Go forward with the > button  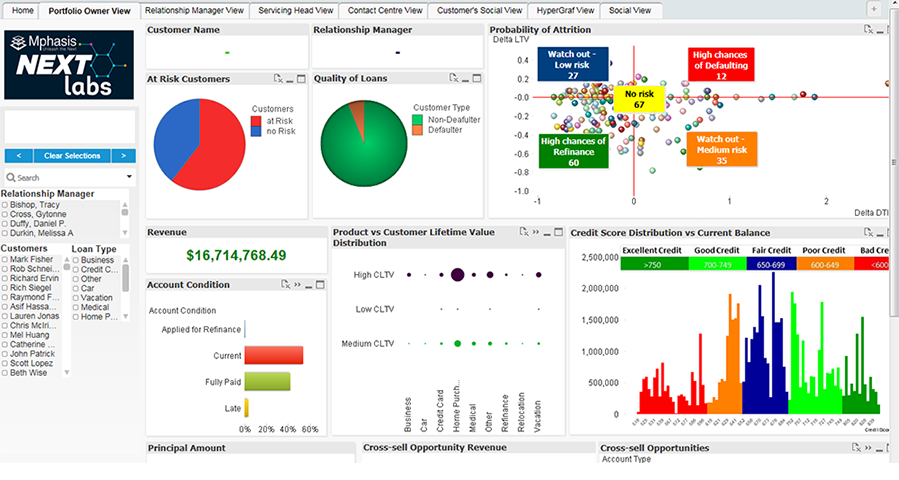123,155
